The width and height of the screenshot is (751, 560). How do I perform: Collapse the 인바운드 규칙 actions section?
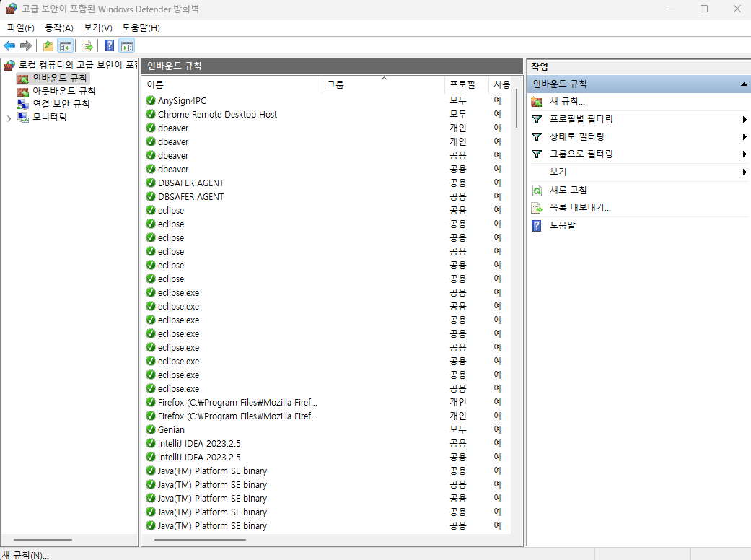pos(743,84)
